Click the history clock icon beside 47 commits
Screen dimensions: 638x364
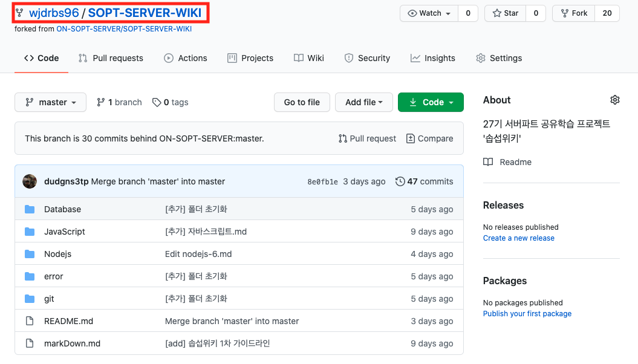[400, 181]
